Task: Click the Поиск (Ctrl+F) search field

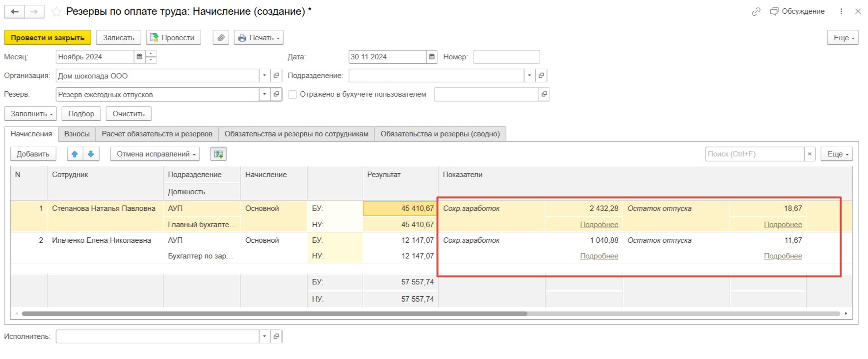Action: 754,154
